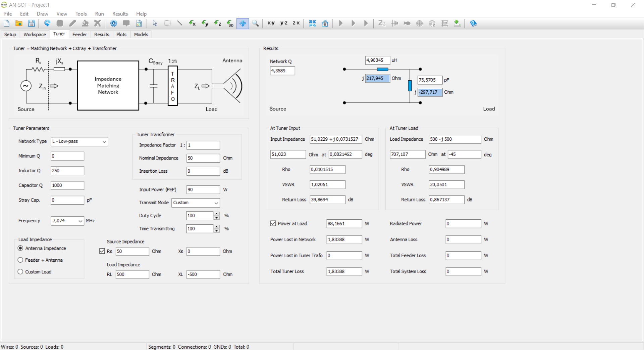Select the Feeder + Antenna radio button
Screen dimensions: 644x350
(20, 260)
